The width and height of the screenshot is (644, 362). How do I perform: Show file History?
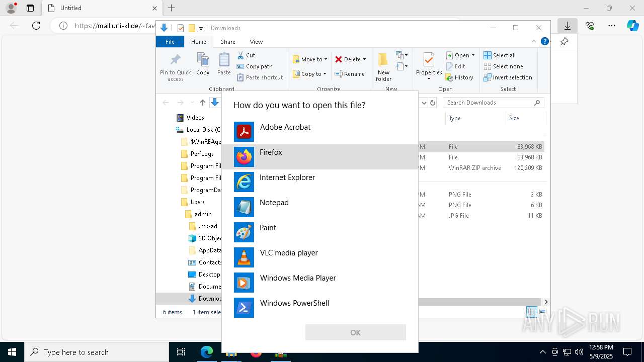[x=459, y=77]
